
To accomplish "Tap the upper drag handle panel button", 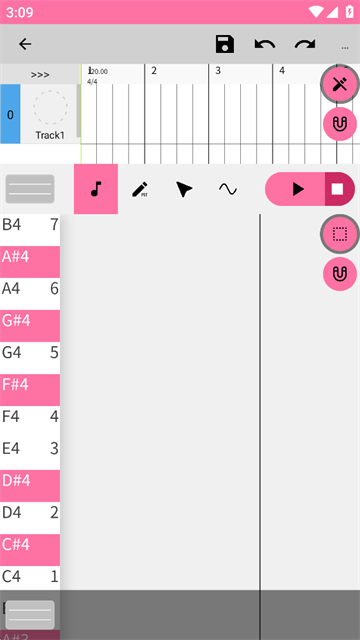I will click(x=30, y=189).
